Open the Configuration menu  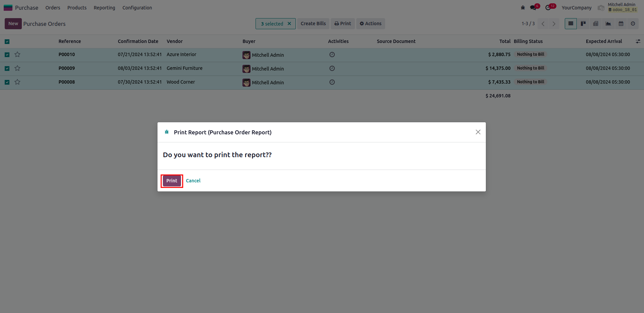click(137, 8)
